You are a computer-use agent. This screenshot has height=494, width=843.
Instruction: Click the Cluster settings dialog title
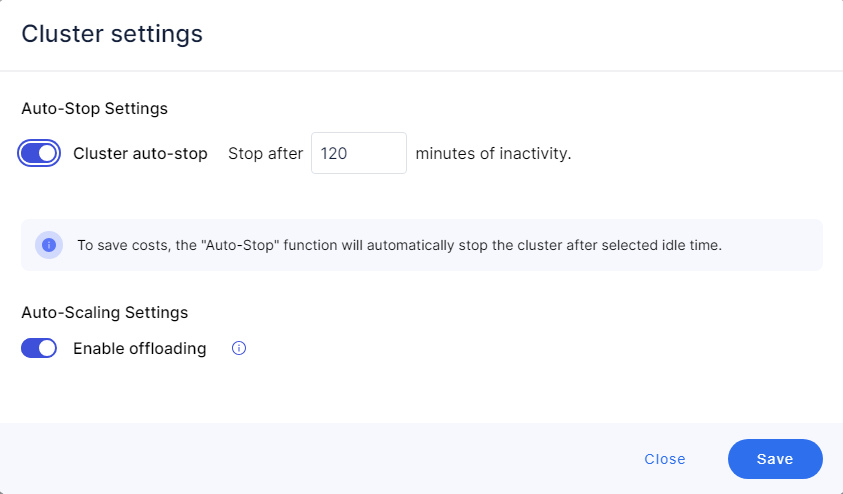tap(112, 34)
